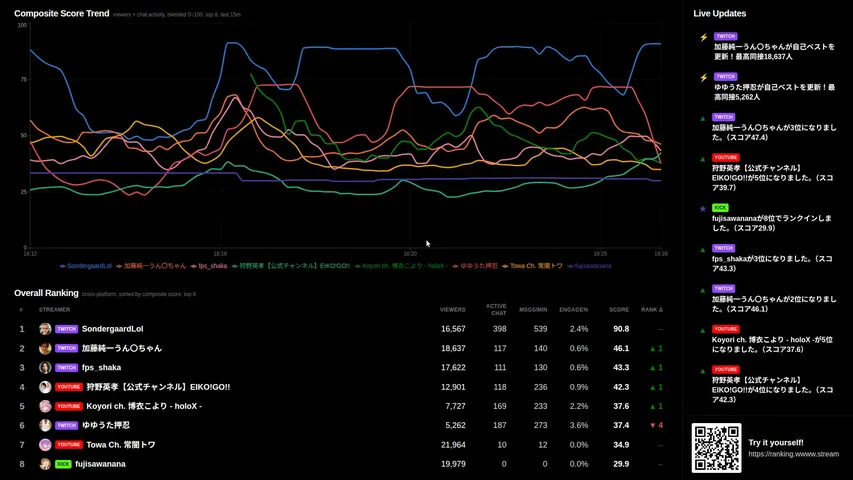Click the Twitch badge beside fps_shaka in ranking
Screen dimensions: 853x480
pyautogui.click(x=66, y=367)
